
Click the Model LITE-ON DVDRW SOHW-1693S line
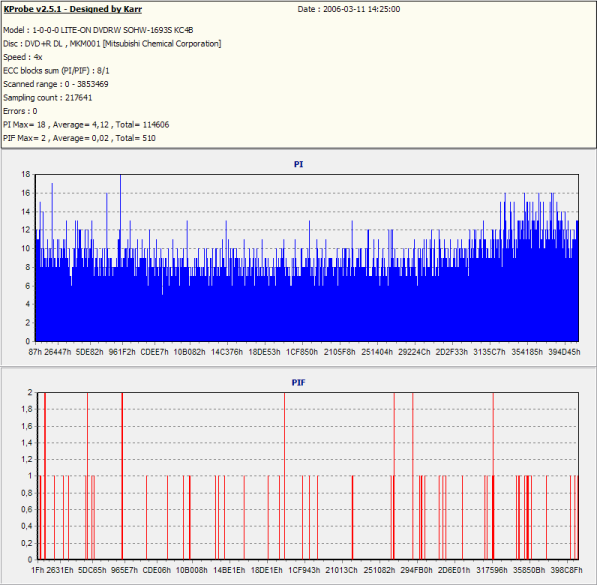pyautogui.click(x=98, y=30)
